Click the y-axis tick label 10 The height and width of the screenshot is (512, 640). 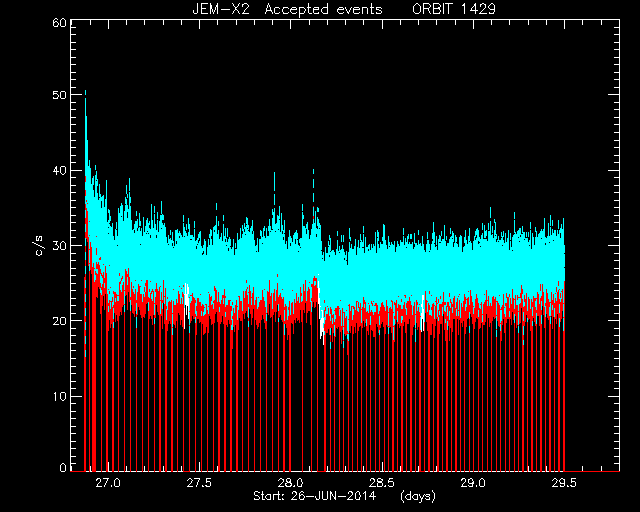tap(59, 396)
